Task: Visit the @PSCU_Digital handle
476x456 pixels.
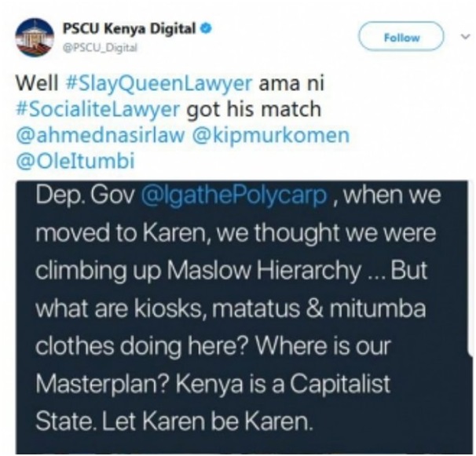Action: pyautogui.click(x=101, y=47)
